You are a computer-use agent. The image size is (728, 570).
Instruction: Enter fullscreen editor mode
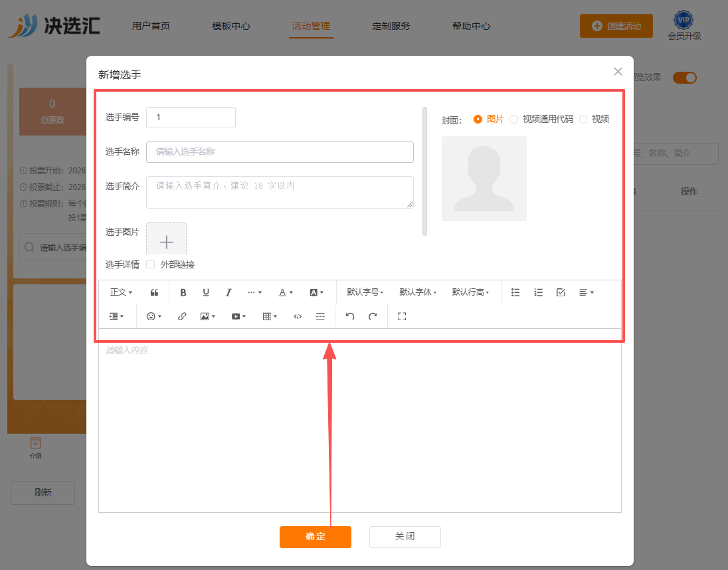click(402, 317)
